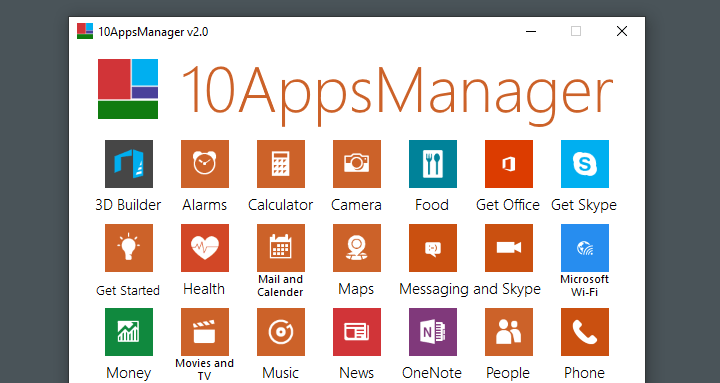Click the "Phone" text label
The height and width of the screenshot is (383, 720).
coord(584,373)
